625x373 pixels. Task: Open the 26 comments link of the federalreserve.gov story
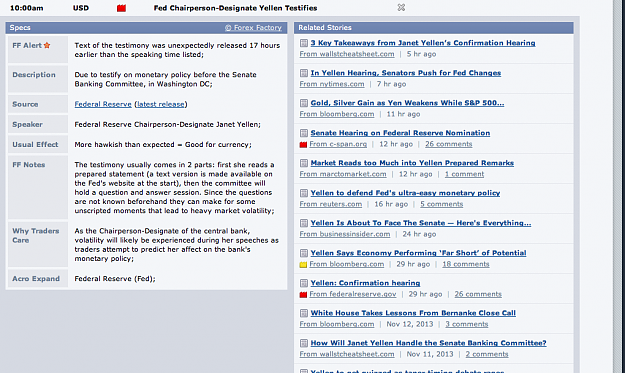click(478, 294)
